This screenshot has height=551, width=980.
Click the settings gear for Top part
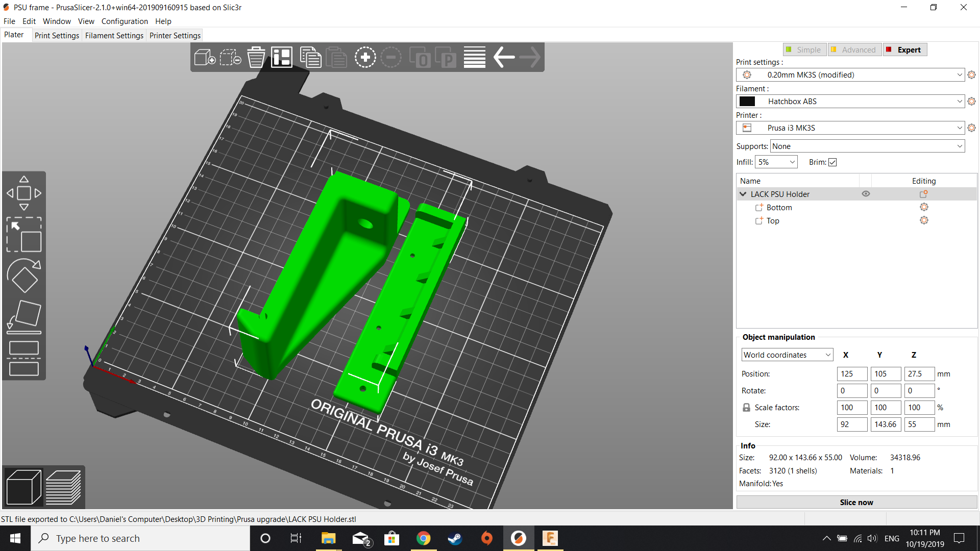tap(924, 220)
